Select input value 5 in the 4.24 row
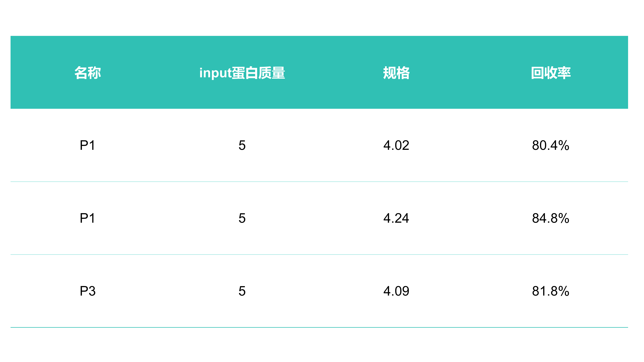The height and width of the screenshot is (362, 644). tap(242, 218)
